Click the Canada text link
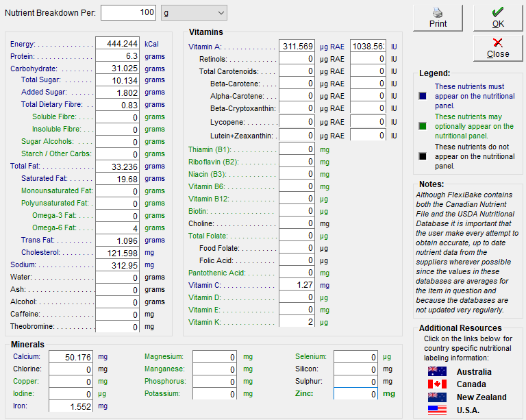526x420 pixels. point(471,384)
